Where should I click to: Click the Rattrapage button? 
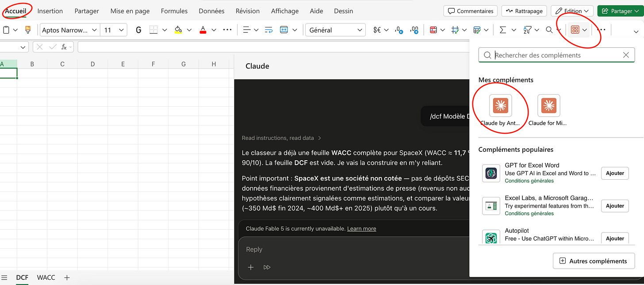click(525, 11)
